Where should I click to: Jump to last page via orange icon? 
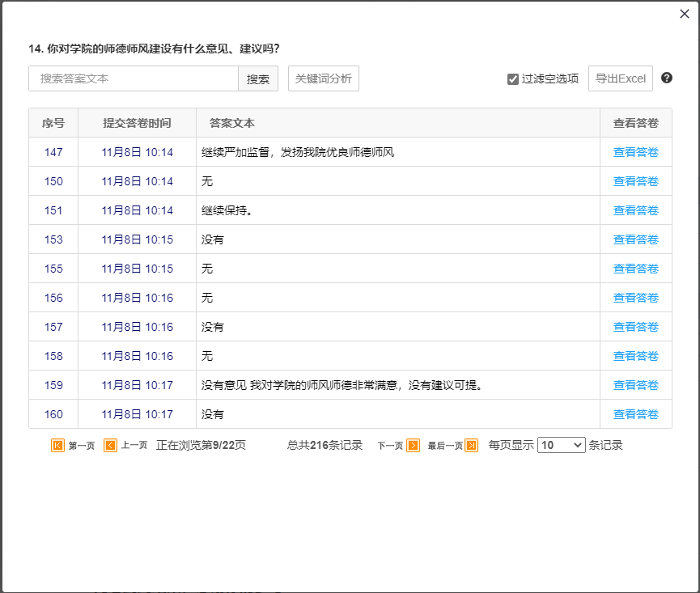pos(471,445)
